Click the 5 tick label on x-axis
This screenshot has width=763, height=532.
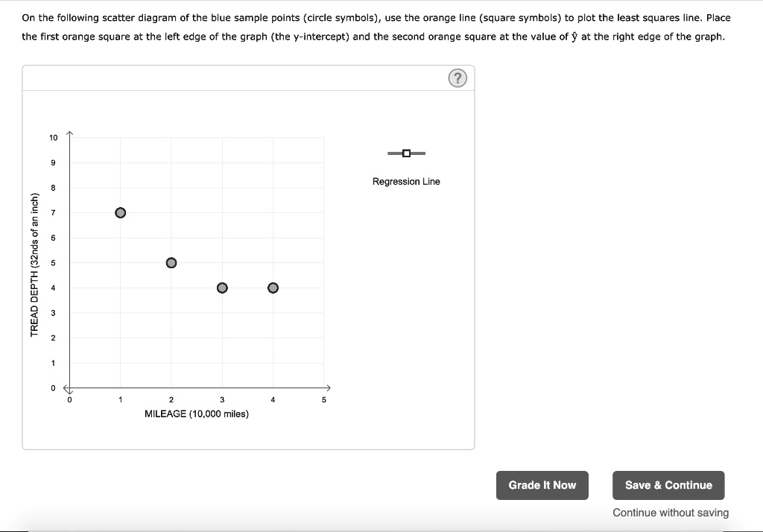[x=323, y=400]
